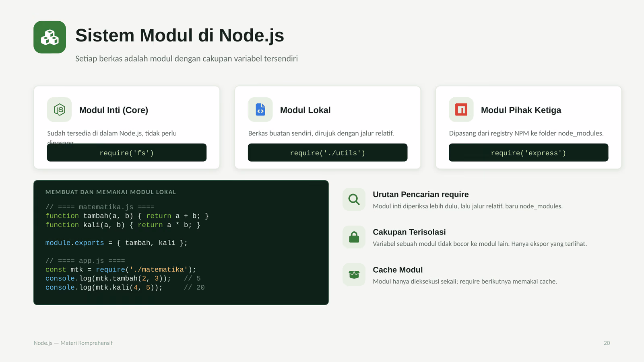This screenshot has width=644, height=362.
Task: Click the "Urutan Pencarian require" heading
Action: [421, 194]
